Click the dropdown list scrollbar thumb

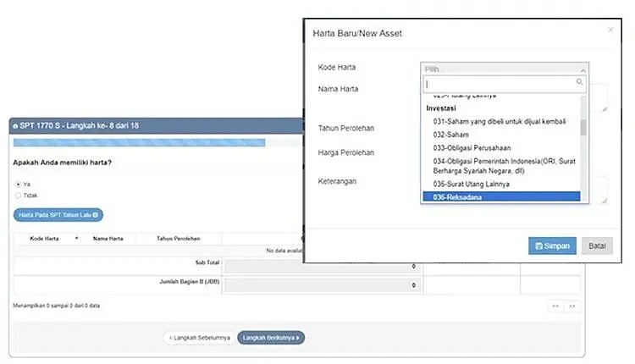tap(583, 128)
